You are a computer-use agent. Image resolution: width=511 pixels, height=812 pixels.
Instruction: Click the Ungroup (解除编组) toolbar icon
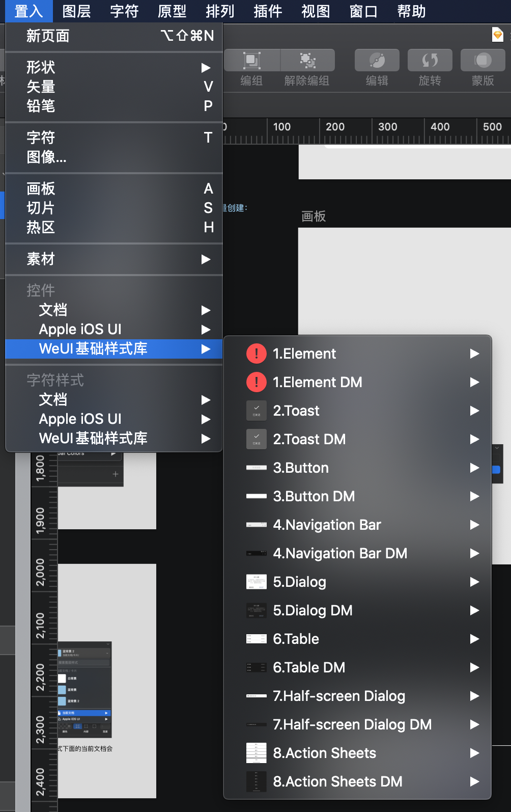[x=307, y=60]
